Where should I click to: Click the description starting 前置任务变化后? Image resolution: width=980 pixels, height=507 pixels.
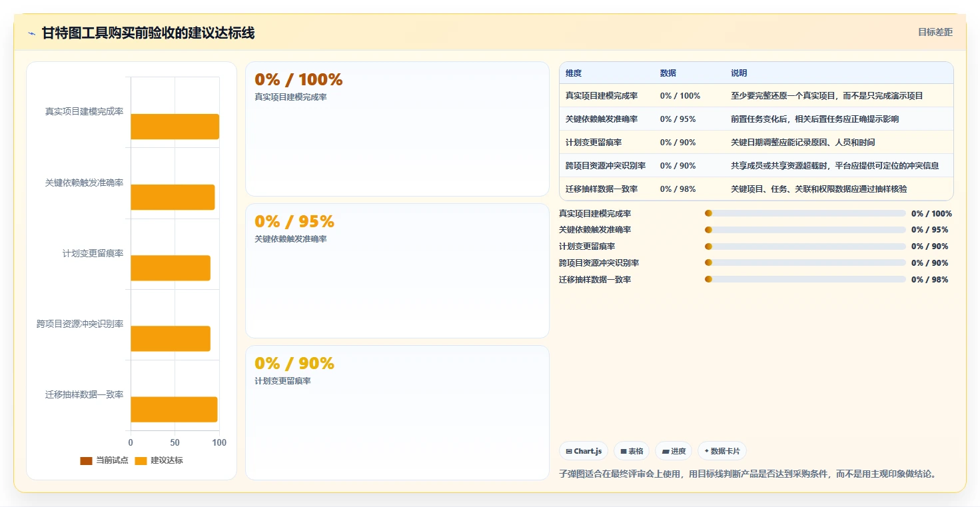(x=815, y=119)
